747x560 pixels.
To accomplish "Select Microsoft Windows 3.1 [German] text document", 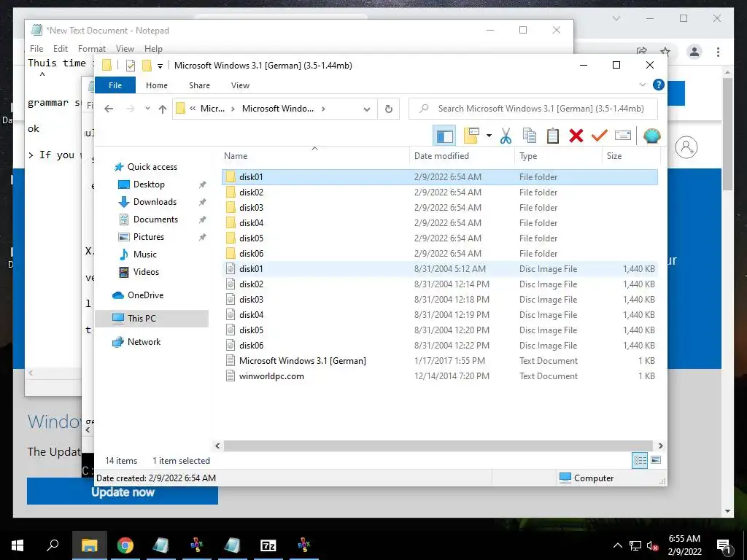I will (440, 361).
